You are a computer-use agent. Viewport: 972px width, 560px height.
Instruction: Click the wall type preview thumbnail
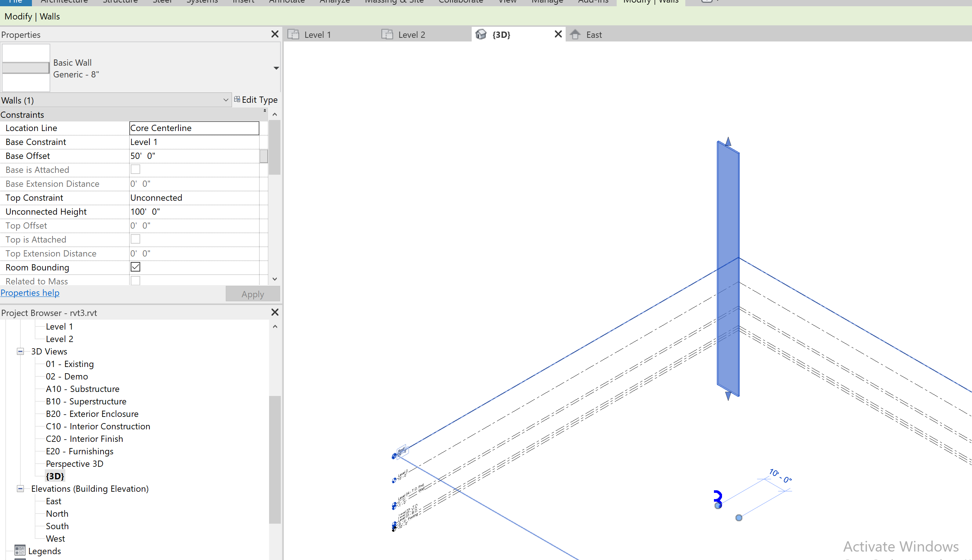pos(26,68)
